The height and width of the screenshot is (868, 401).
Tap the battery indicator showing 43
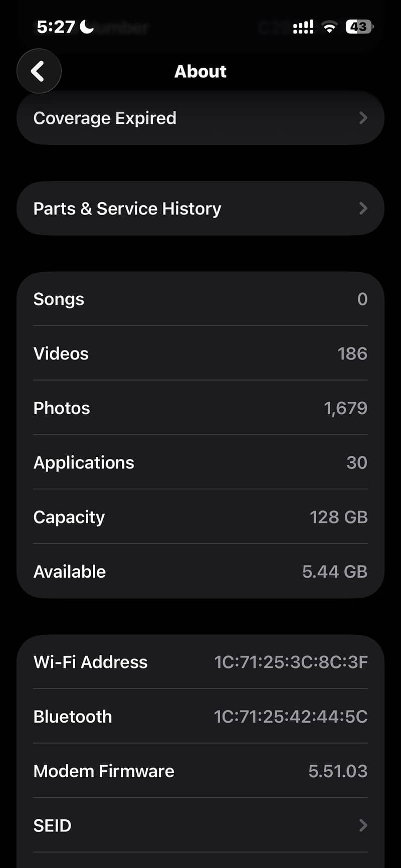(359, 27)
